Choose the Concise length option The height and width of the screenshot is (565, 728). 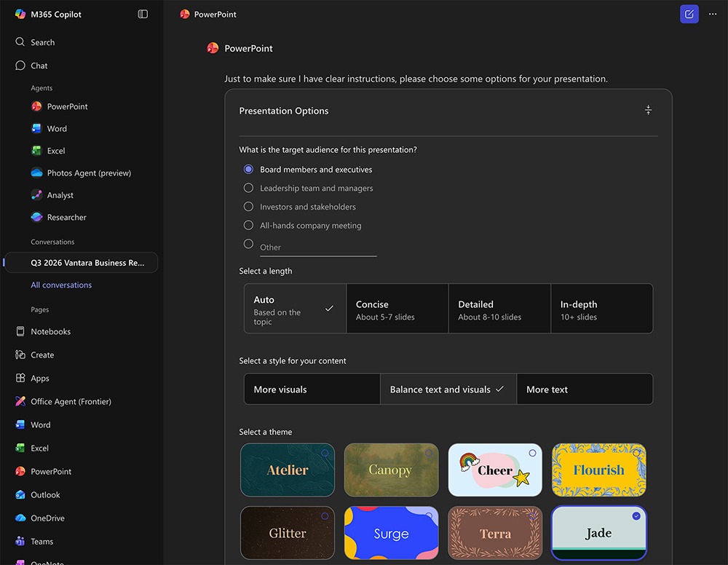pyautogui.click(x=397, y=309)
